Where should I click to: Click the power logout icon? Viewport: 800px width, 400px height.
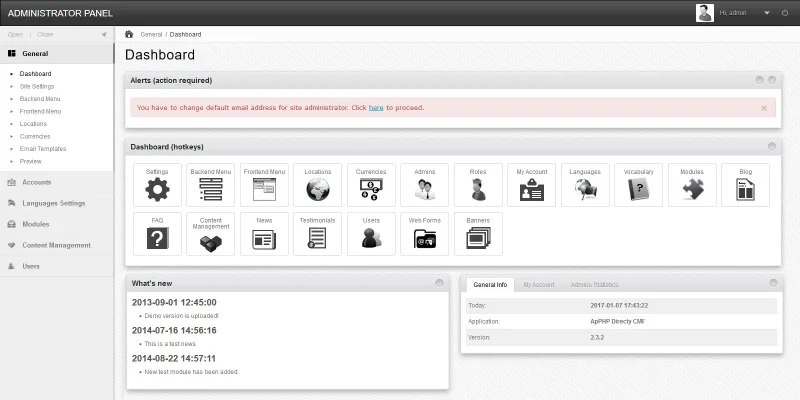pos(785,13)
